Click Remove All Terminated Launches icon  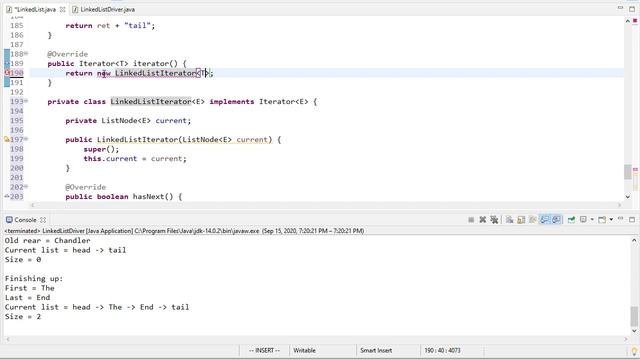494,220
